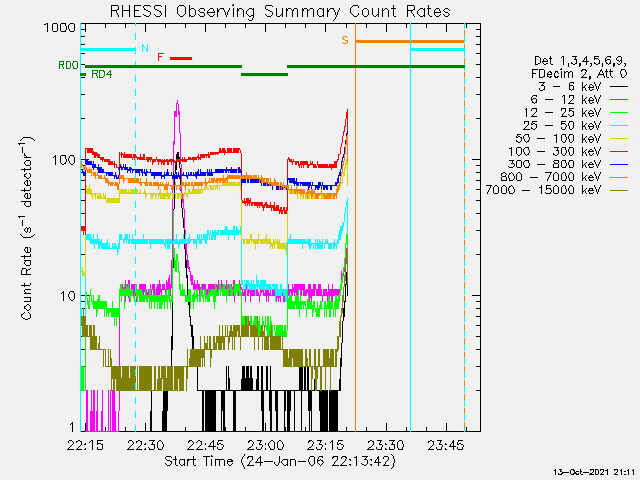Click the '1' y-axis tick label

(72, 427)
